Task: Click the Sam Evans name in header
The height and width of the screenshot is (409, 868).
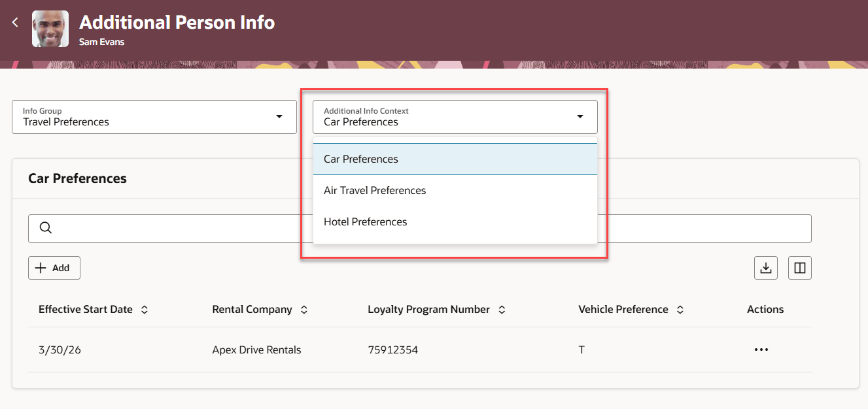Action: point(101,42)
